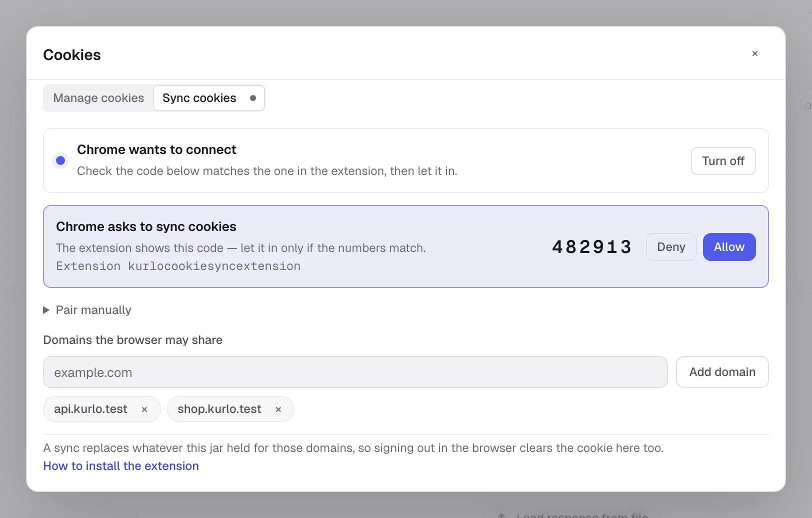Switch to the Manage cookies tab
The image size is (812, 518).
tap(98, 98)
